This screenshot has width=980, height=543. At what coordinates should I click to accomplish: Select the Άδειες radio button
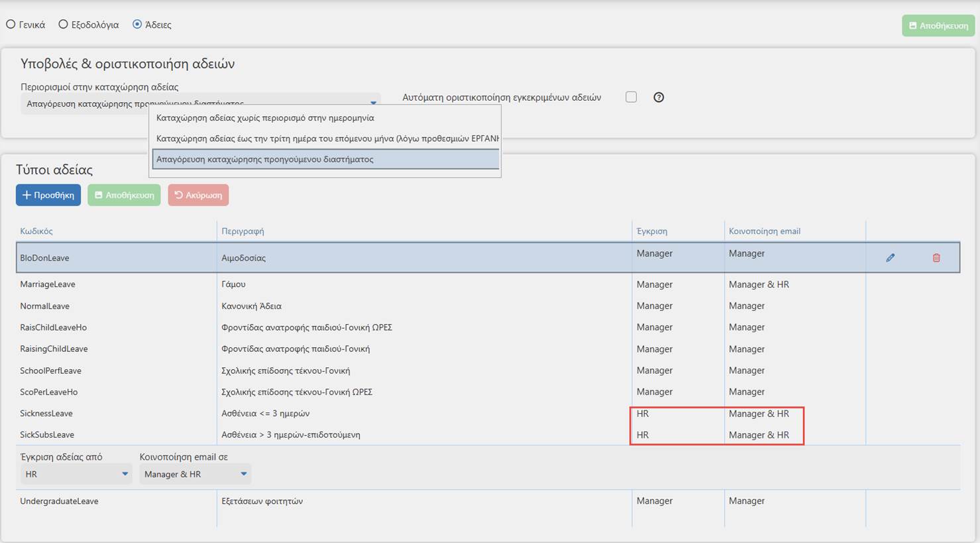137,25
